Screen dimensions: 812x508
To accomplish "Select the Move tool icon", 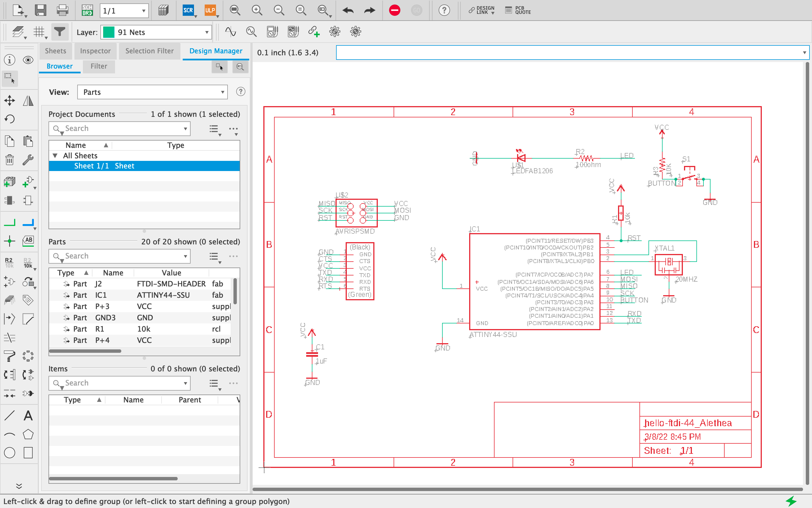I will click(x=9, y=100).
